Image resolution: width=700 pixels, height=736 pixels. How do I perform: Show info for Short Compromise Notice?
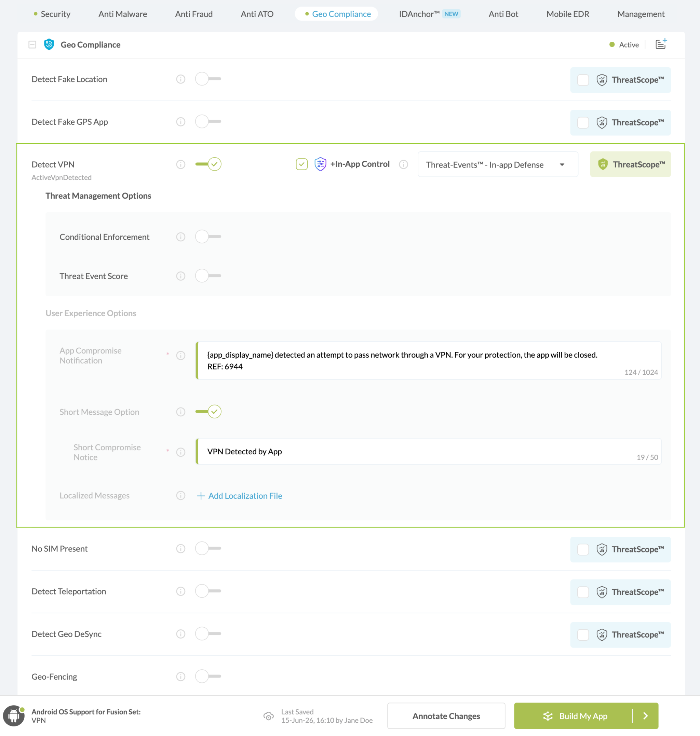[180, 452]
